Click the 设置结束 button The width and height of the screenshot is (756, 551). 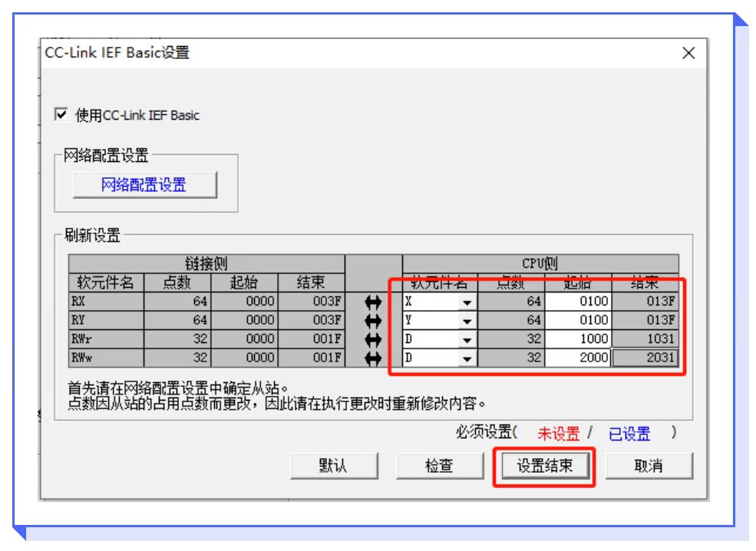tap(545, 466)
